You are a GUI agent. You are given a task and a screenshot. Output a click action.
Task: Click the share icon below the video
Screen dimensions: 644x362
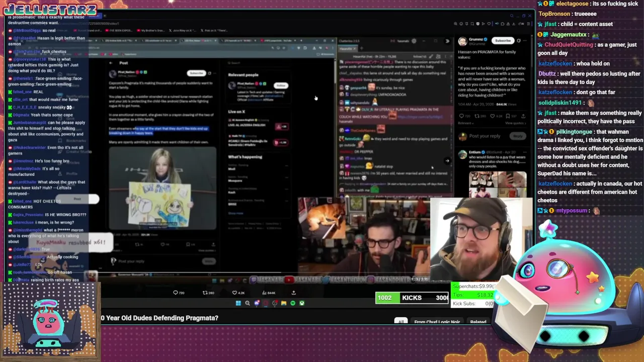click(x=294, y=293)
